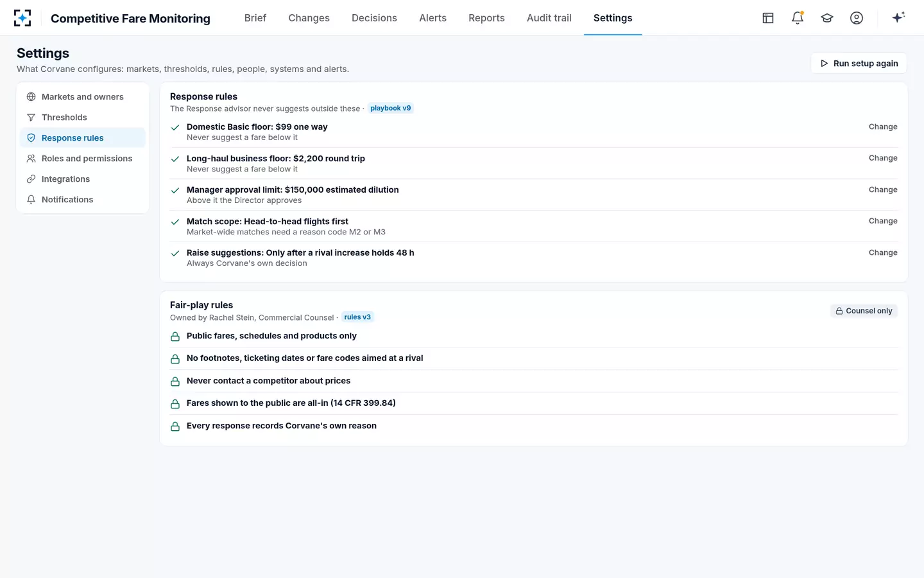Select Thresholds in the settings sidebar
Screen dimensions: 924x578
click(x=83, y=118)
